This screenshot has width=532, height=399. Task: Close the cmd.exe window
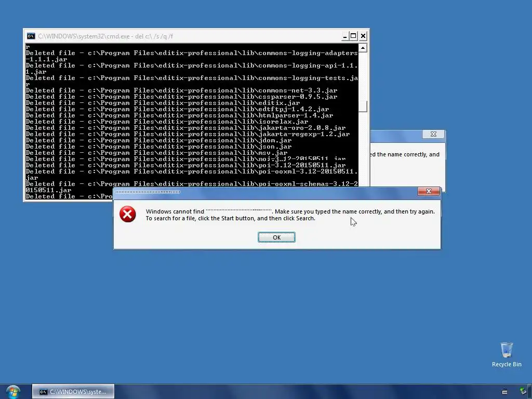(x=363, y=36)
